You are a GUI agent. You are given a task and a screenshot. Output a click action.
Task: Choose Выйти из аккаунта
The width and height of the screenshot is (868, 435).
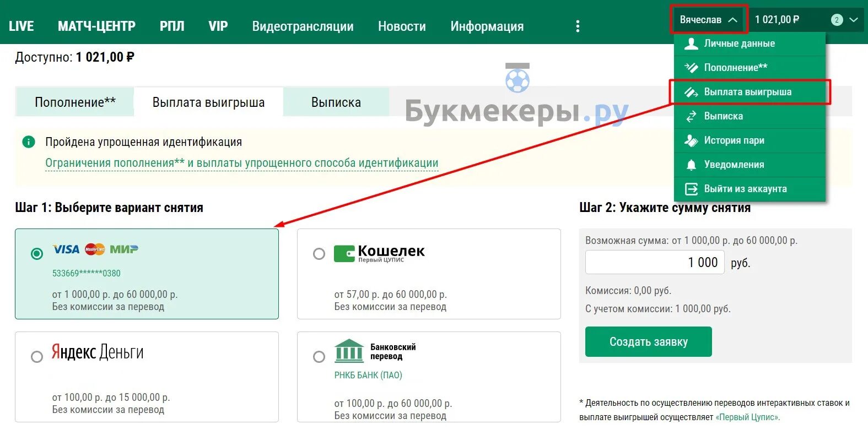coord(750,189)
